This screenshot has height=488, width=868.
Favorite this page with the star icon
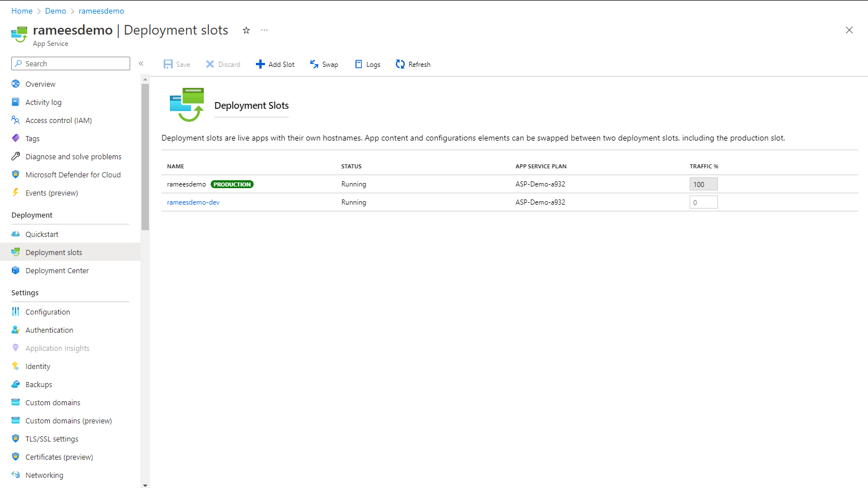point(246,31)
